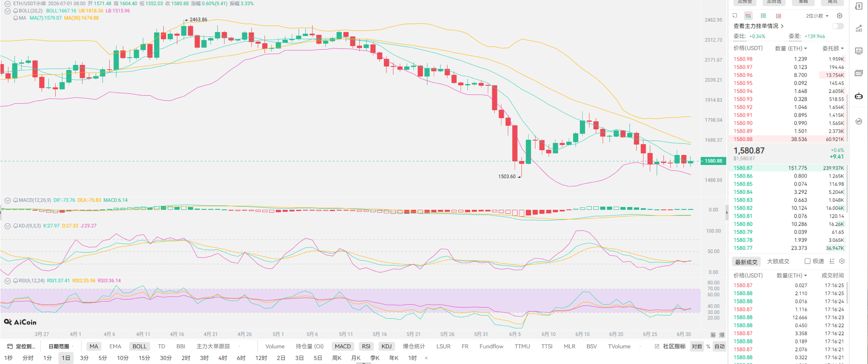Viewport: 868px width, 364px height.
Task: Toggle 对数 logarithmic scale
Action: pyautogui.click(x=697, y=346)
